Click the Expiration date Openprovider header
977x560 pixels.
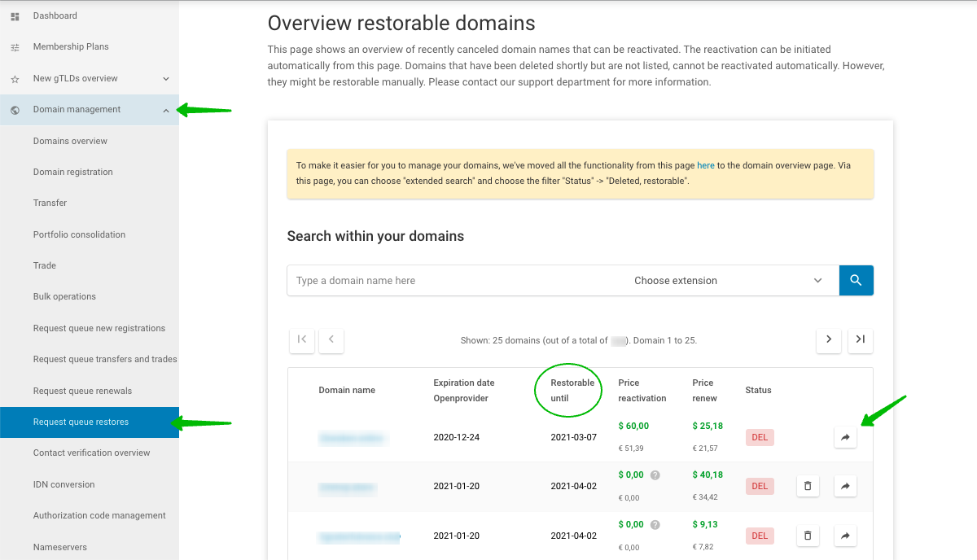click(x=464, y=390)
